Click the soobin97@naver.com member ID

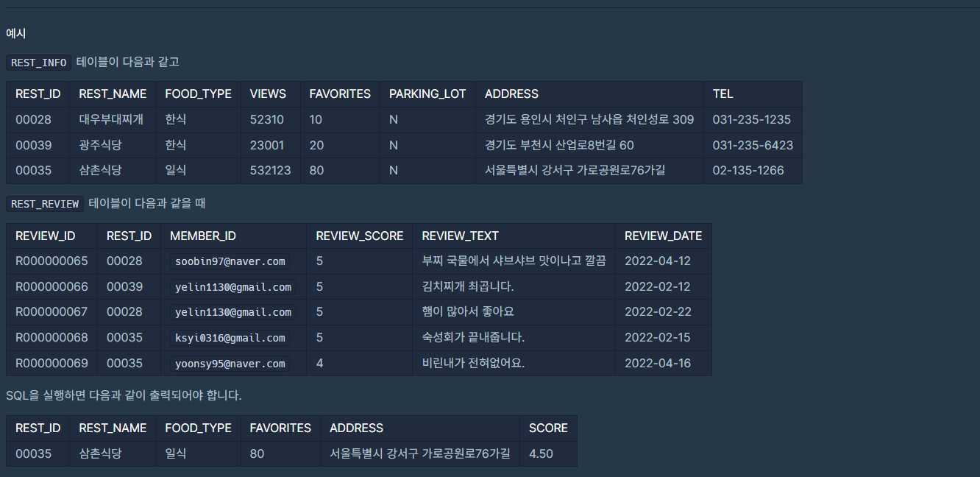[230, 261]
